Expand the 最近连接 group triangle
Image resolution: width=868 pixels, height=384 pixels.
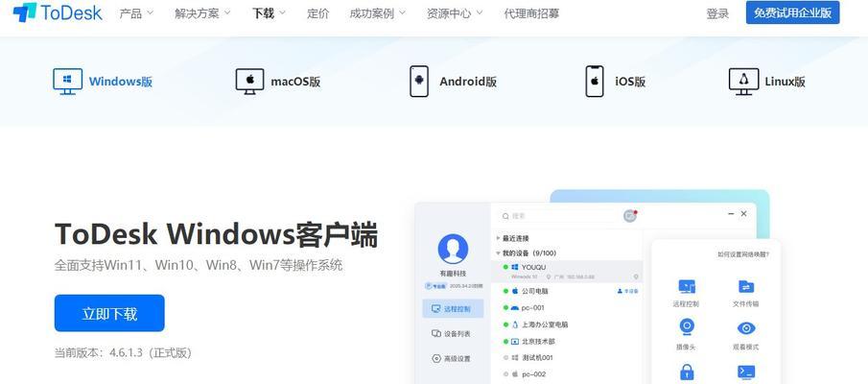click(498, 238)
